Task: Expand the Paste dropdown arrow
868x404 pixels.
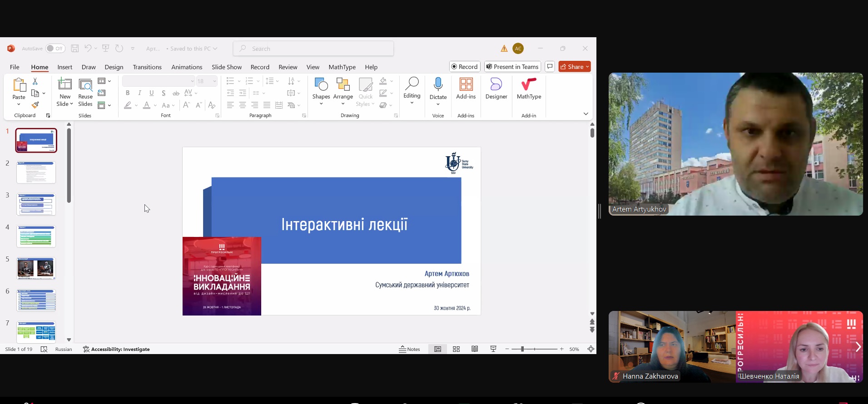Action: click(19, 104)
